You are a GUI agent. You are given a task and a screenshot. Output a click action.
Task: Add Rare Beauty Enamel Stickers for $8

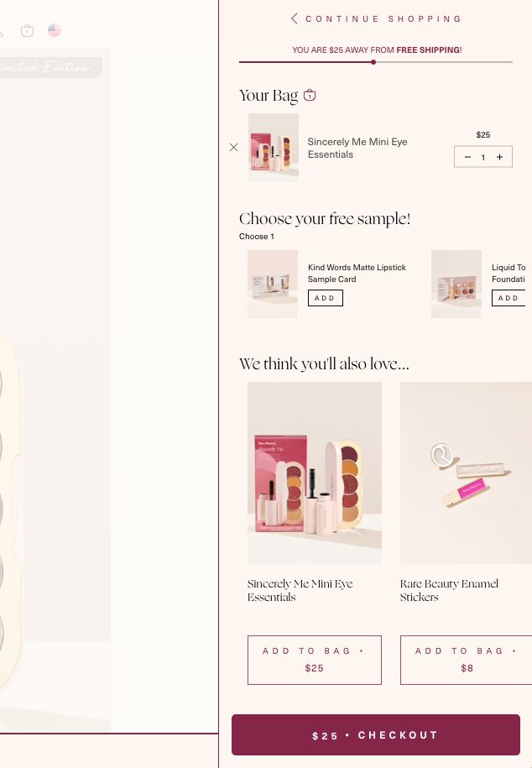(x=466, y=660)
